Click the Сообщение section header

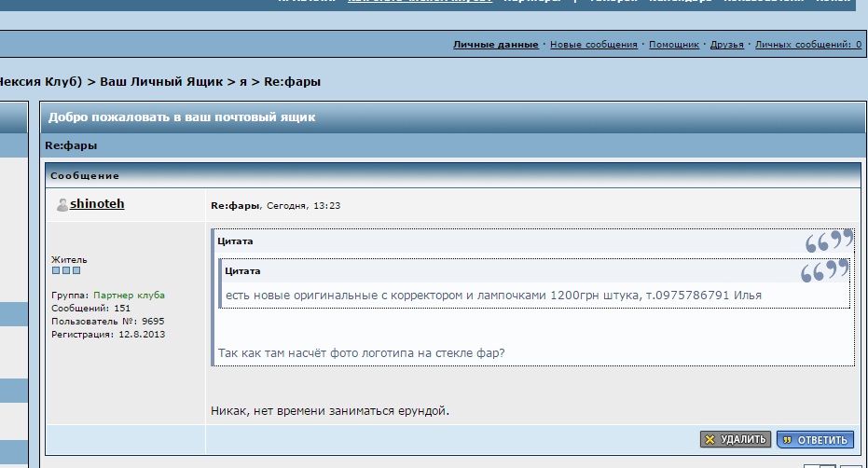[85, 175]
